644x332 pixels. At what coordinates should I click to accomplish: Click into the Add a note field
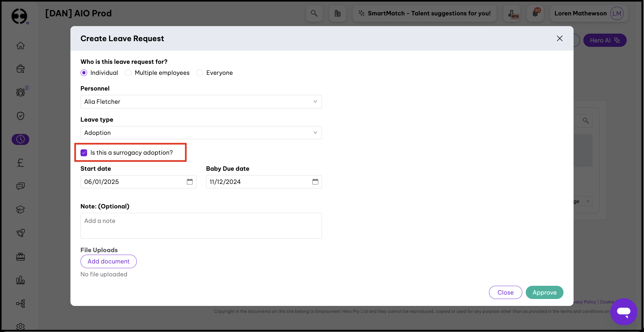tap(201, 225)
